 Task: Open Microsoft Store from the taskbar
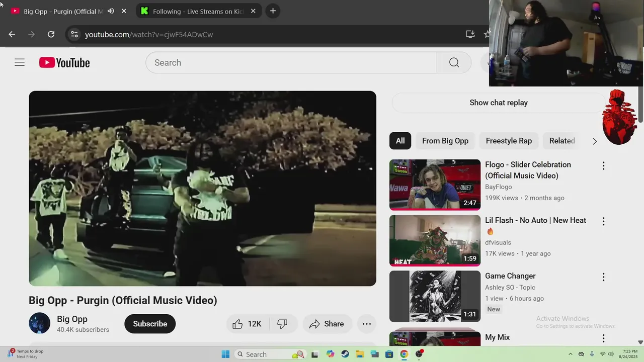tap(389, 354)
